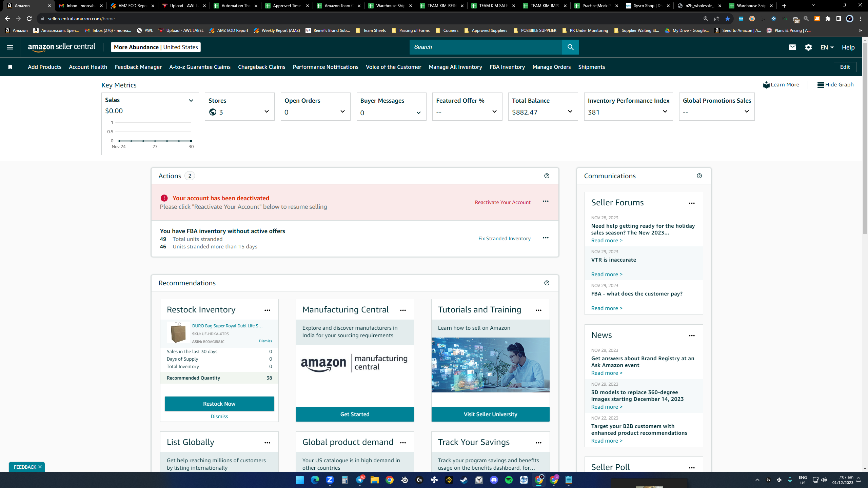Open Manage All Inventory
This screenshot has height=488, width=868.
(x=455, y=67)
